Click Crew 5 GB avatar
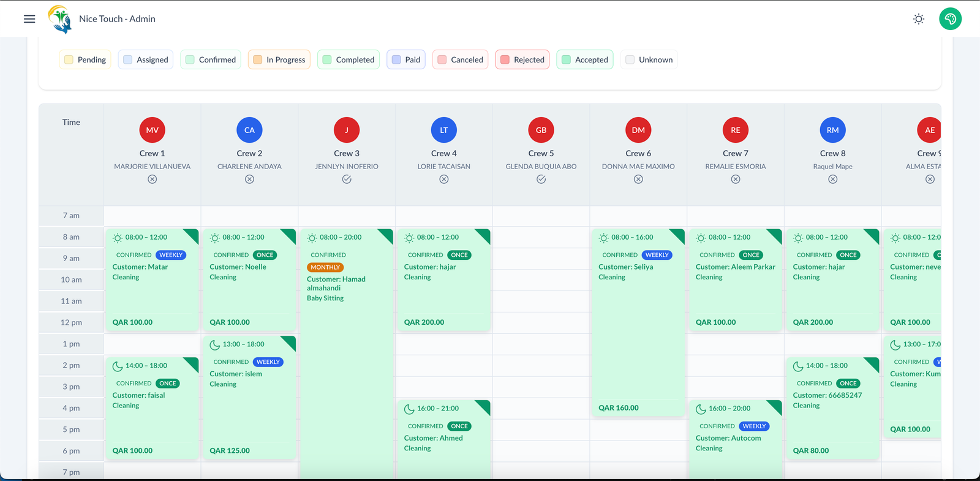Screen dimensions: 980x481 (541, 130)
